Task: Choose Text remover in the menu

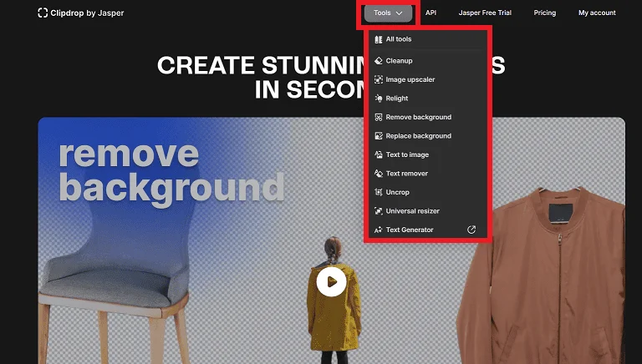Action: [x=427, y=174]
